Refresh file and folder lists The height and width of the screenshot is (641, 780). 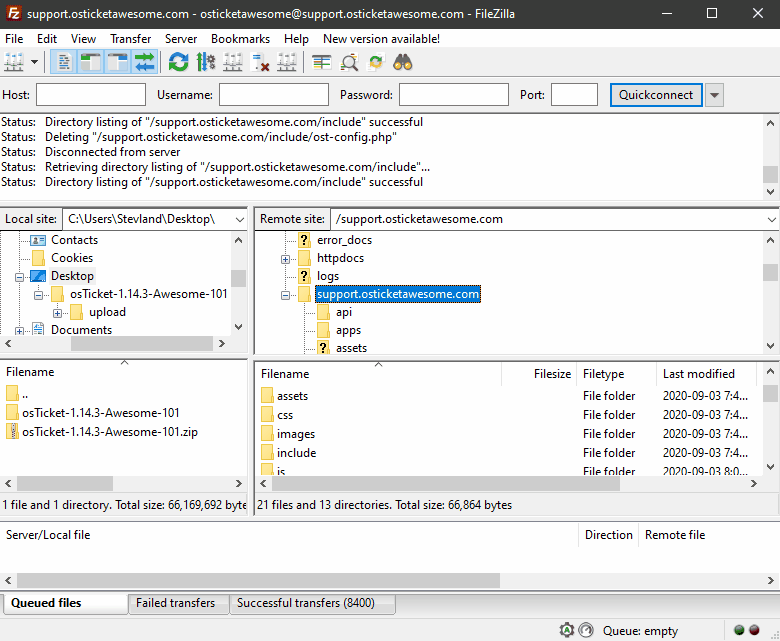[x=179, y=63]
